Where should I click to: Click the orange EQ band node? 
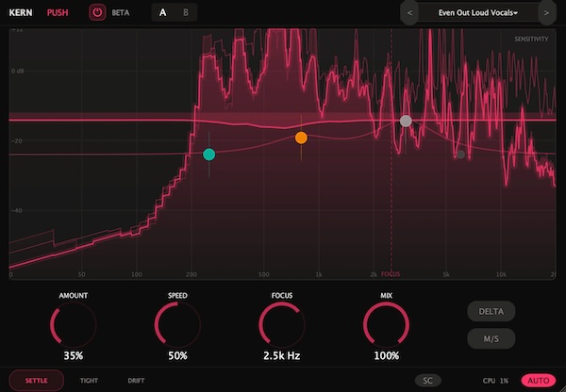[301, 138]
